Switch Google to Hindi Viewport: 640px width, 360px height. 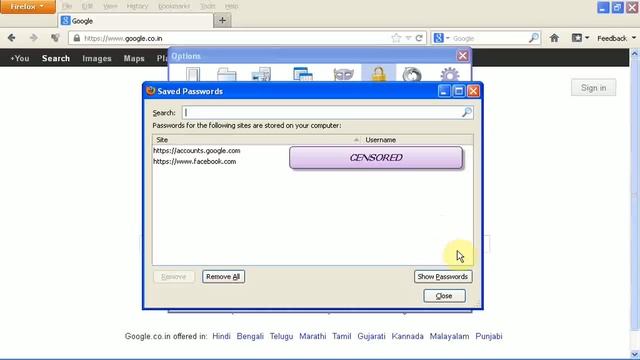tap(221, 336)
